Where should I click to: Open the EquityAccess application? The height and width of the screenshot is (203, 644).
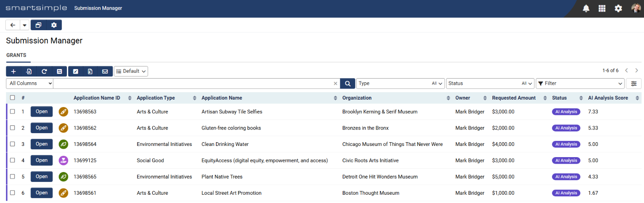(x=42, y=160)
